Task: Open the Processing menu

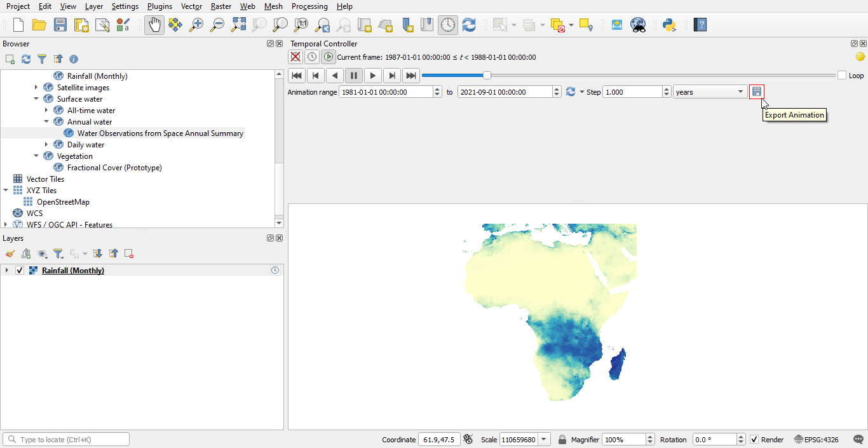Action: pyautogui.click(x=309, y=6)
